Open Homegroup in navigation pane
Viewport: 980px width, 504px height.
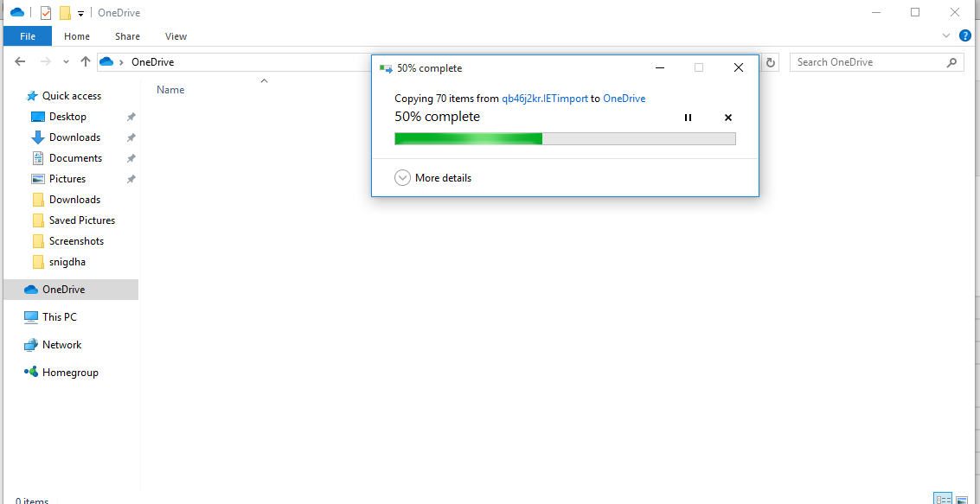[70, 373]
